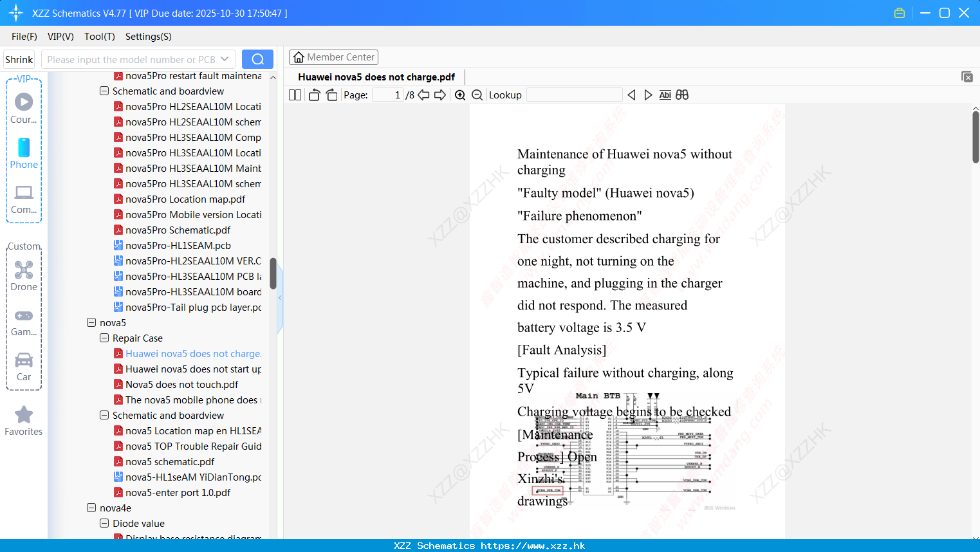Collapse nova5Pro Schematic and boardview folder
The image size is (980, 552).
coord(104,91)
